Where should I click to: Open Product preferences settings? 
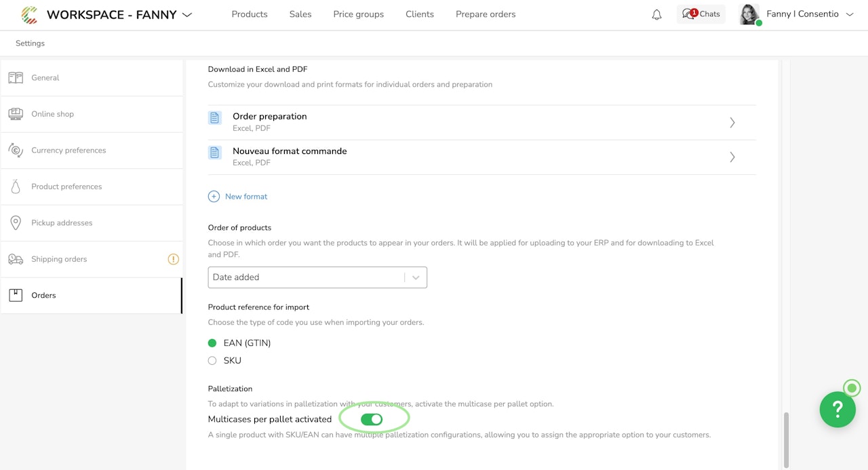66,187
